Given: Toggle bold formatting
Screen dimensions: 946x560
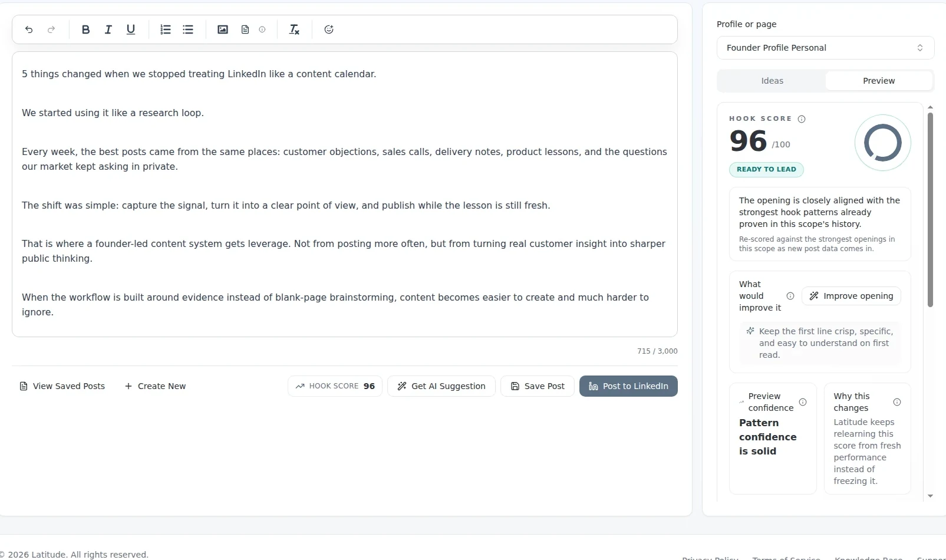Looking at the screenshot, I should coord(85,29).
